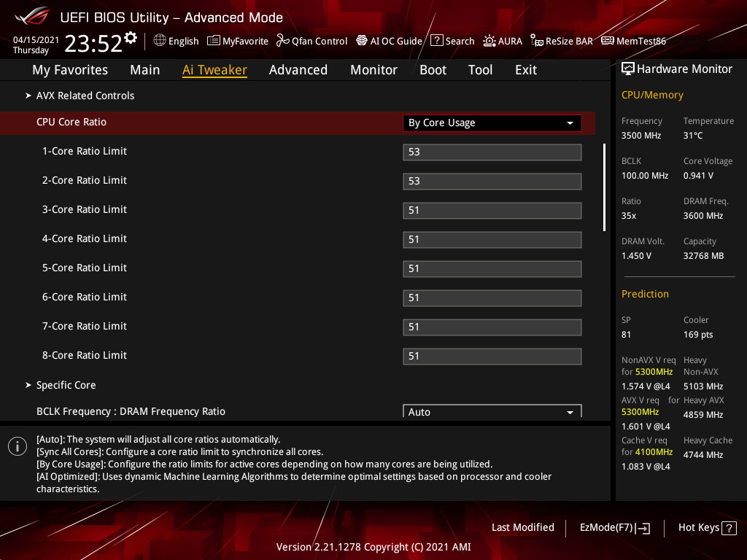This screenshot has height=560, width=747.
Task: Open CPU Core Ratio dropdown
Action: [x=492, y=122]
